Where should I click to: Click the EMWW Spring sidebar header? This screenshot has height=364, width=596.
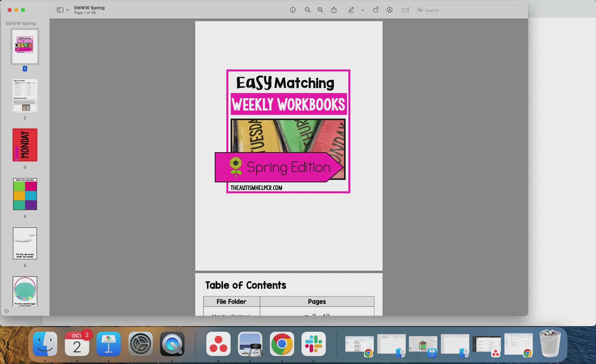coord(21,23)
